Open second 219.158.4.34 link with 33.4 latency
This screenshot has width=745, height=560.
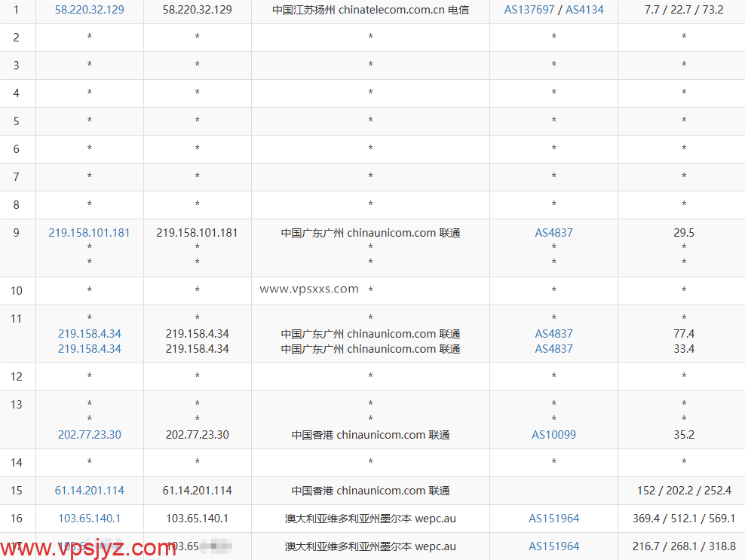pyautogui.click(x=89, y=349)
